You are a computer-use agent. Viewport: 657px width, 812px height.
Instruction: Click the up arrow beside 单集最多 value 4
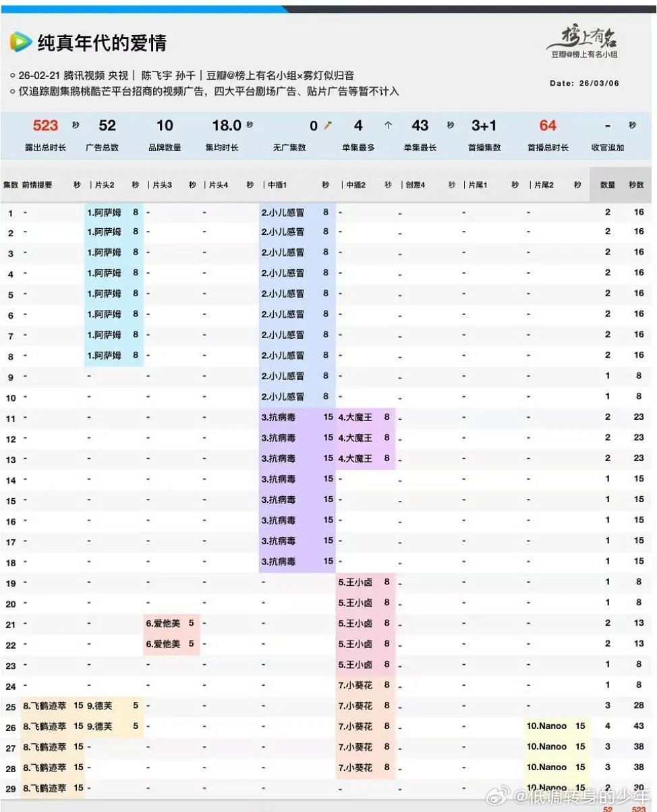coord(388,126)
